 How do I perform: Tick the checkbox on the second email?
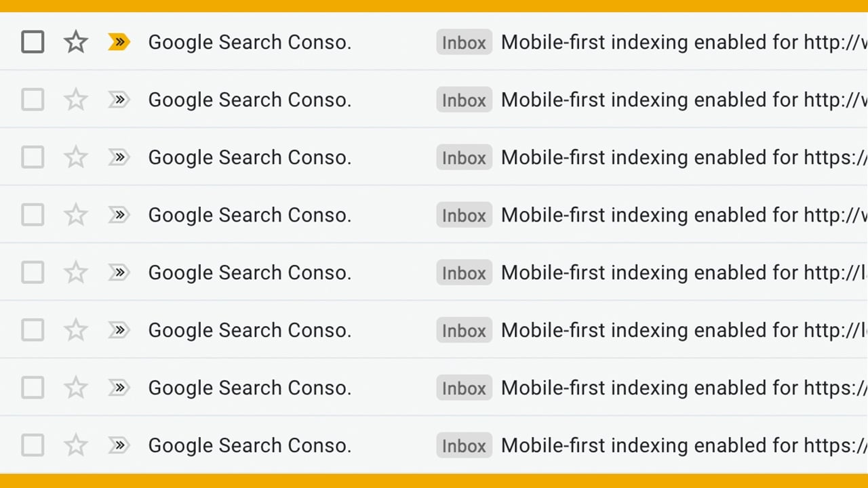point(33,100)
